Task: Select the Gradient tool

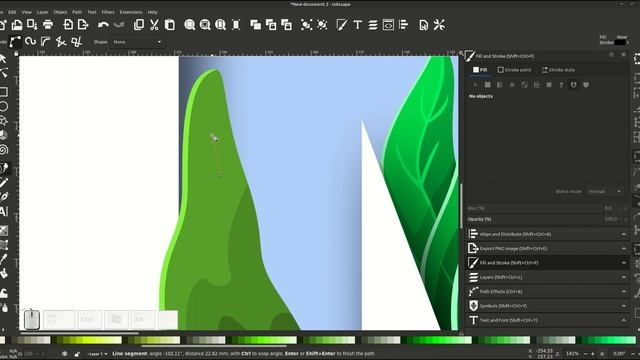Action: coord(3,230)
